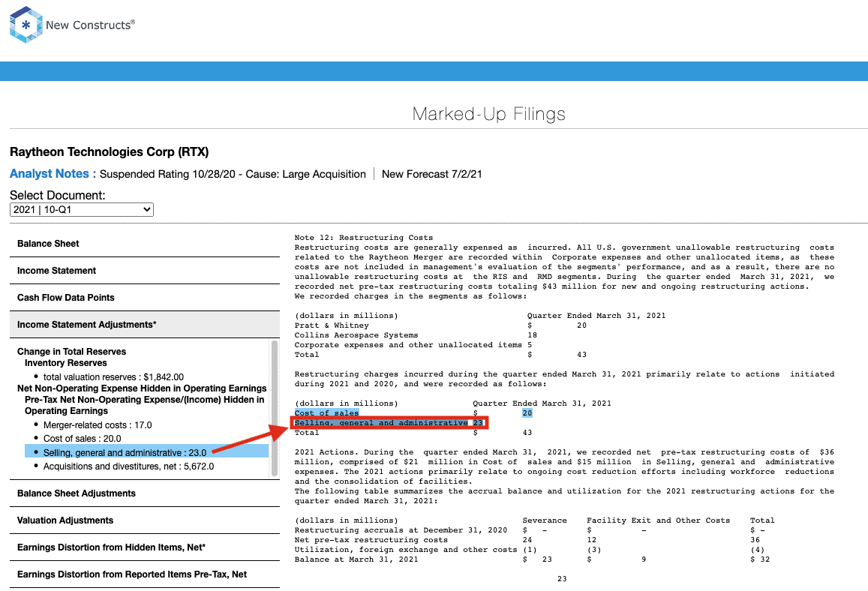This screenshot has width=868, height=591.
Task: Expand the Income Statement section
Action: (145, 271)
